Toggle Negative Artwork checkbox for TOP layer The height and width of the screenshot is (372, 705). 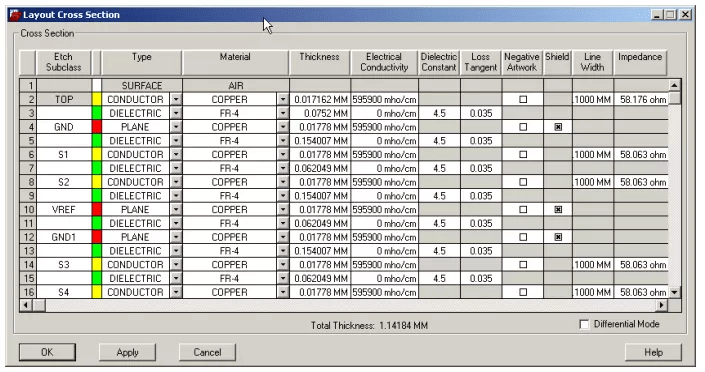click(x=523, y=99)
